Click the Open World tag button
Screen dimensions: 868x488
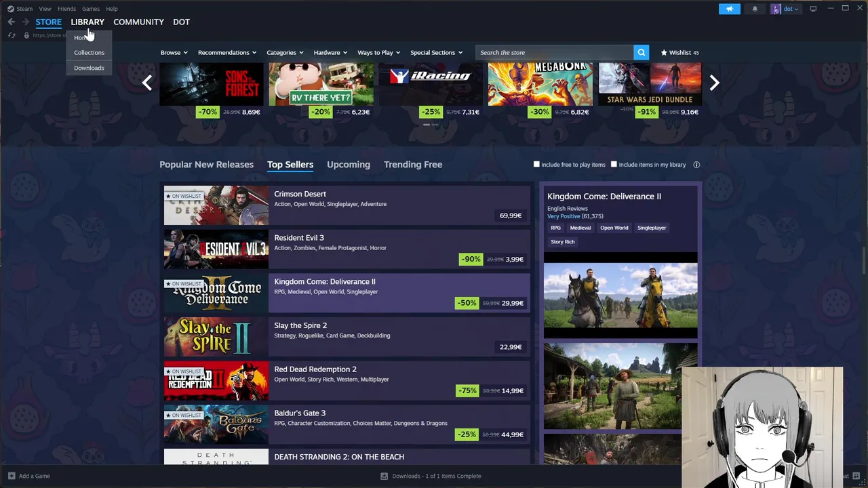click(614, 228)
